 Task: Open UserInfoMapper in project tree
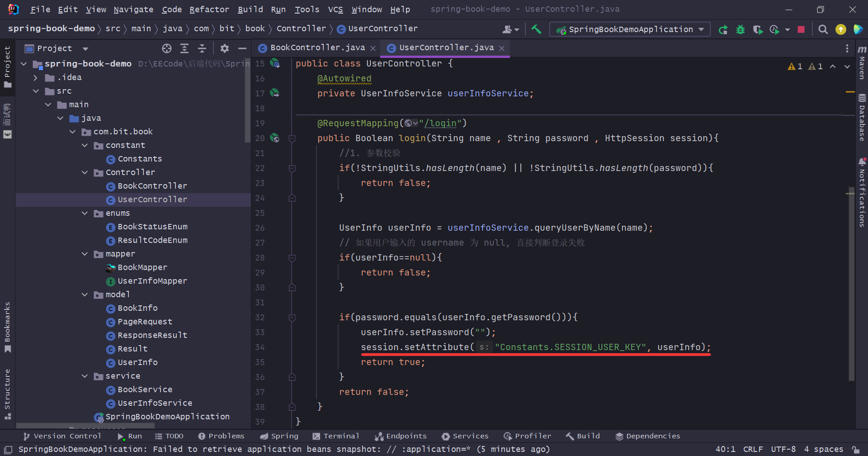(152, 281)
